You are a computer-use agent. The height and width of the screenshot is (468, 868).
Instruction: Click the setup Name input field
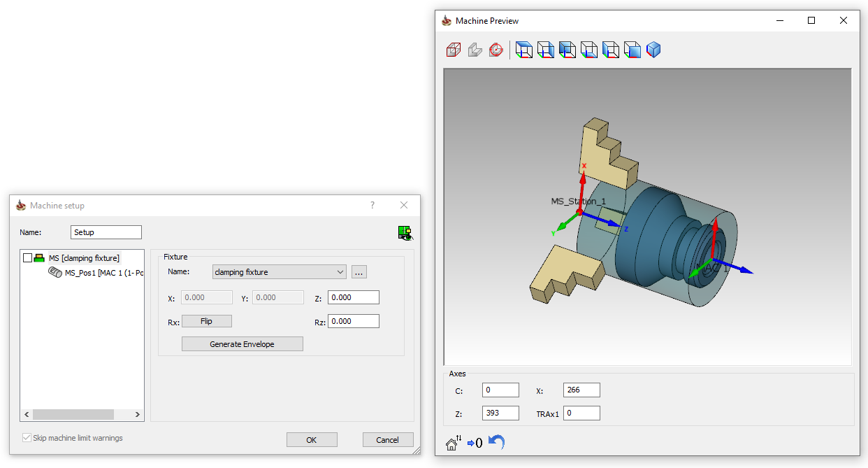click(106, 232)
